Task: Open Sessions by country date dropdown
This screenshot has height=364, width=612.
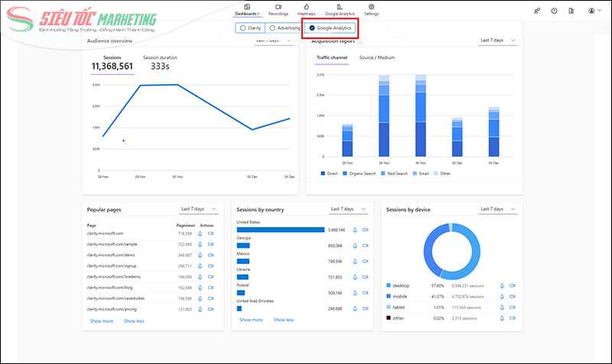Action: pos(349,209)
